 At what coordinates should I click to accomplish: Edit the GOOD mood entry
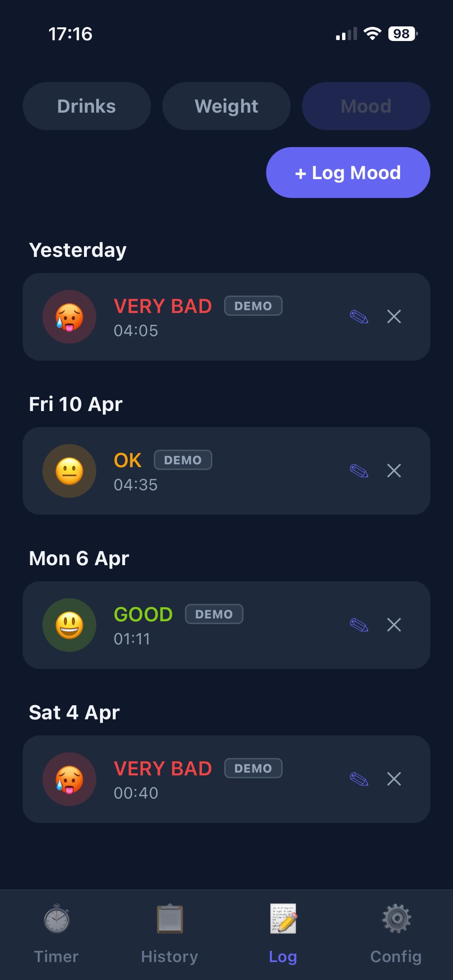[359, 625]
